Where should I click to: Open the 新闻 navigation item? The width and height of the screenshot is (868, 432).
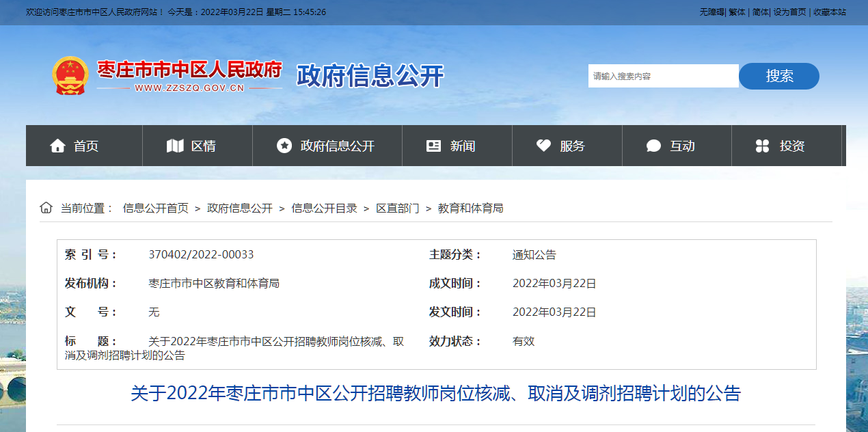click(x=457, y=146)
